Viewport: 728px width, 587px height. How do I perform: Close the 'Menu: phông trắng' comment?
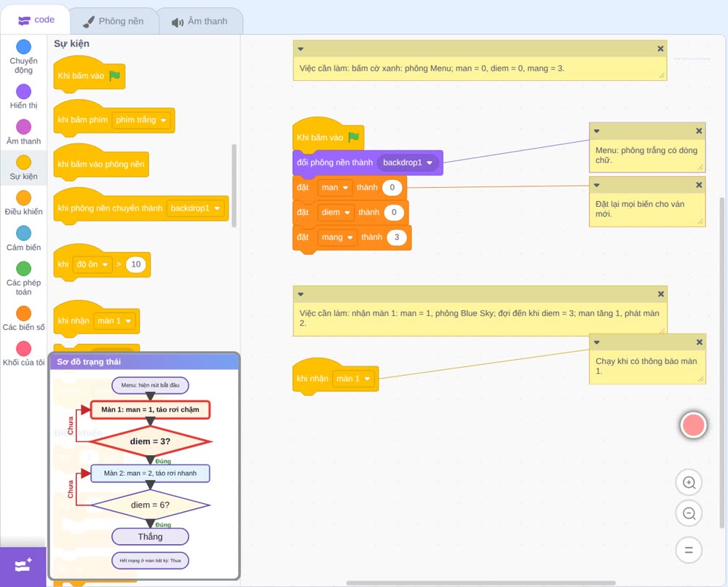[x=699, y=131]
